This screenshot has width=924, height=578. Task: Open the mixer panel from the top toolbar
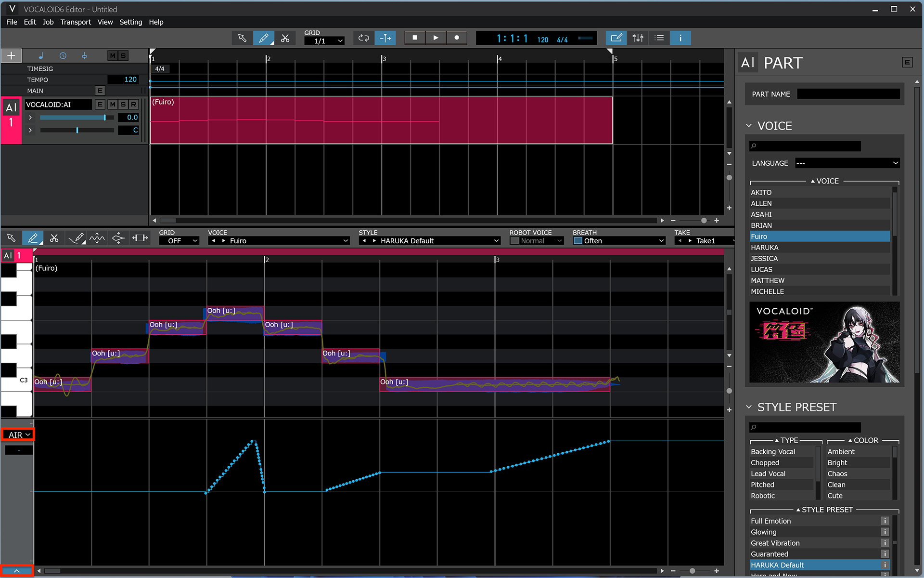point(638,38)
